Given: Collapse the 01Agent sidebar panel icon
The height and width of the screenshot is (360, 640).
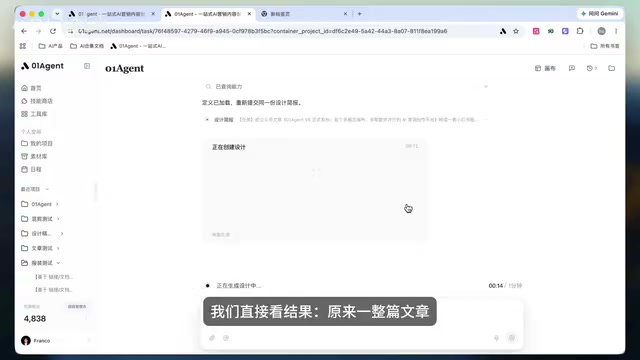Looking at the screenshot, I should tap(87, 66).
